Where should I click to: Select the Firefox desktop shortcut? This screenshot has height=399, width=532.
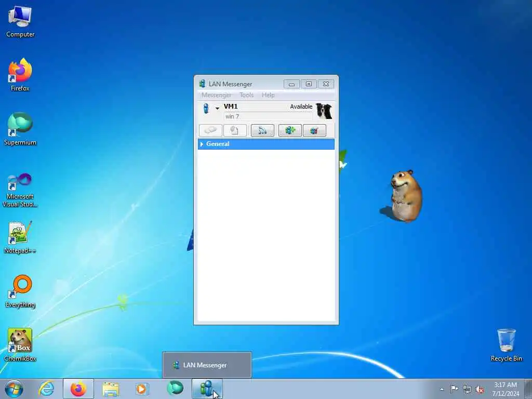[20, 75]
